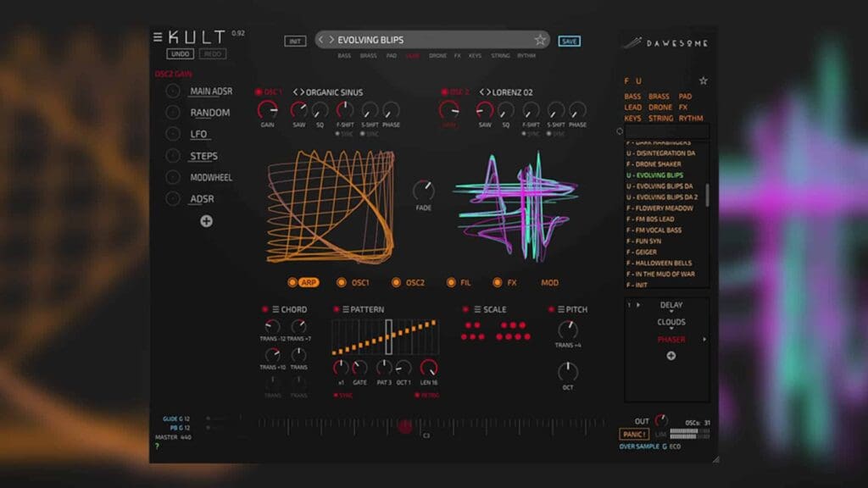The height and width of the screenshot is (488, 868).
Task: Open the SCALE section menu icon
Action: pos(477,309)
